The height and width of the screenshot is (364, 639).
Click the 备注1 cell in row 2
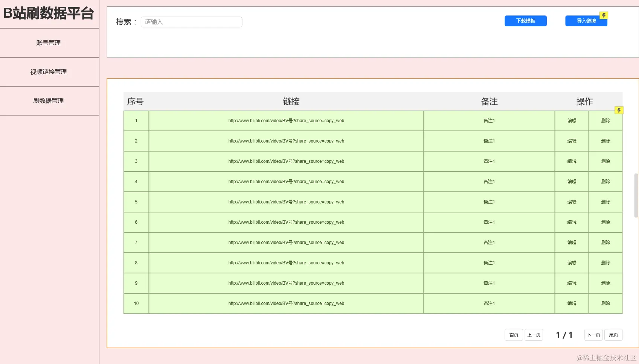pyautogui.click(x=489, y=141)
